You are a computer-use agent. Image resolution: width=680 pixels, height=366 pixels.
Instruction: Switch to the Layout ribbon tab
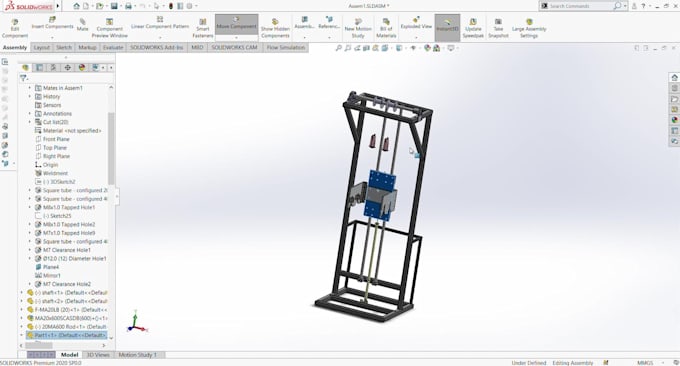[x=42, y=48]
